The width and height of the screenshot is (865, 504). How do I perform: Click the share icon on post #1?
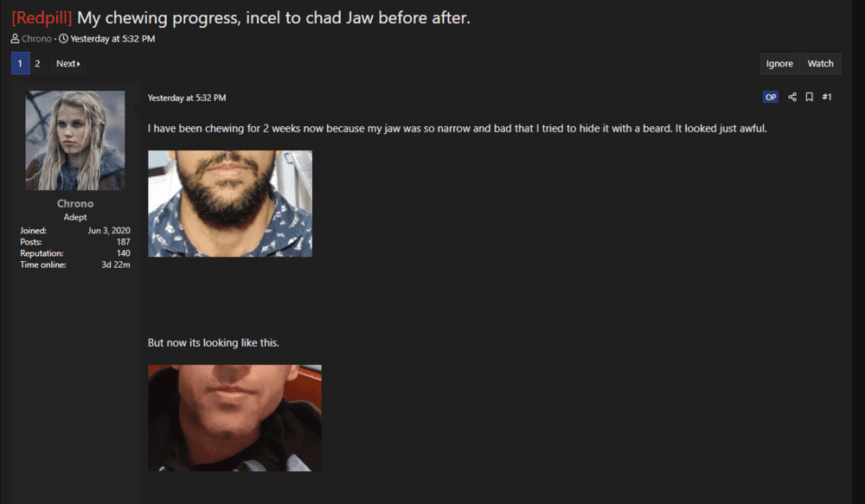pos(792,97)
